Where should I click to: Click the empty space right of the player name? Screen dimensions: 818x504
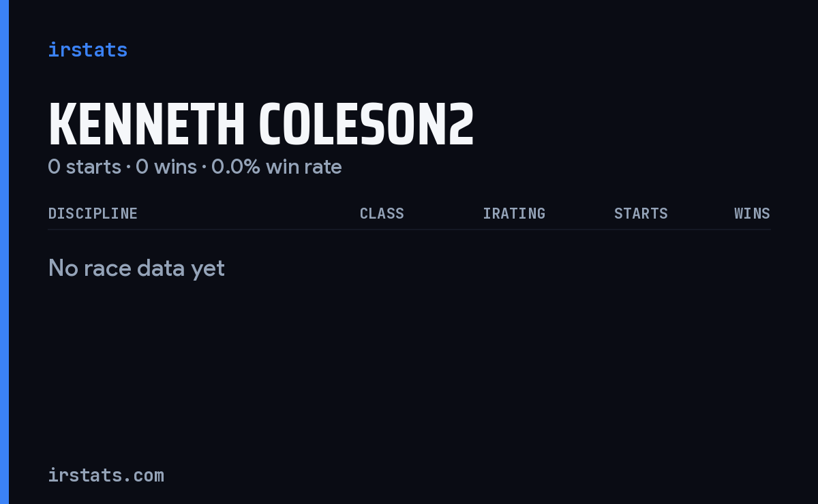point(622,125)
